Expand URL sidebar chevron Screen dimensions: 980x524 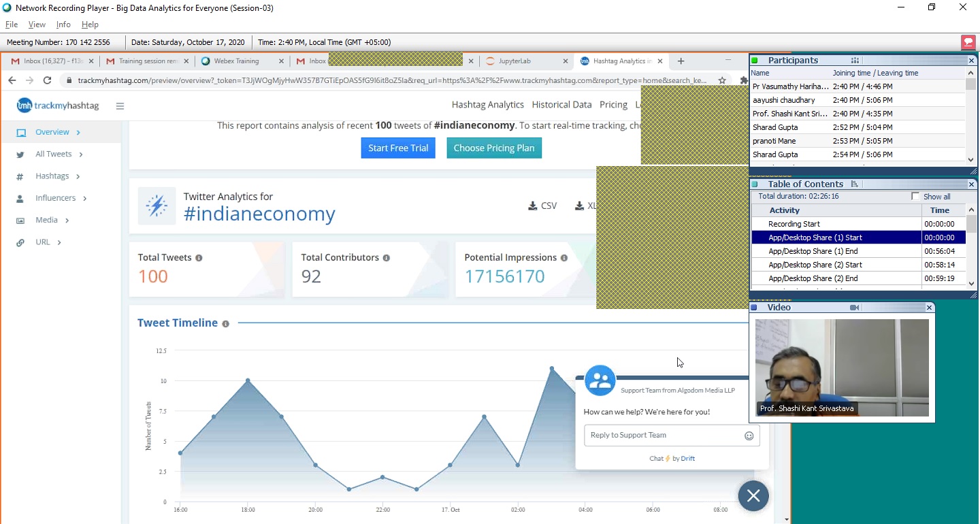(59, 242)
